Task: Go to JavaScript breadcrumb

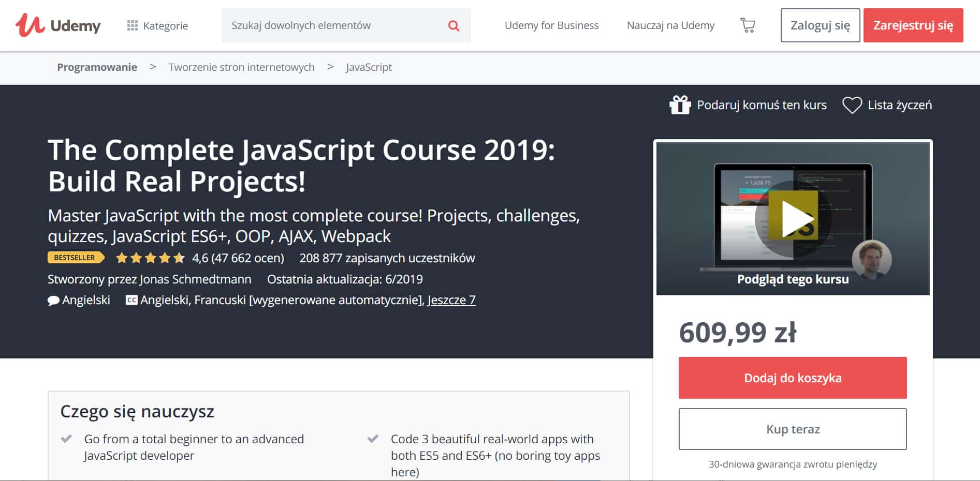Action: (369, 67)
